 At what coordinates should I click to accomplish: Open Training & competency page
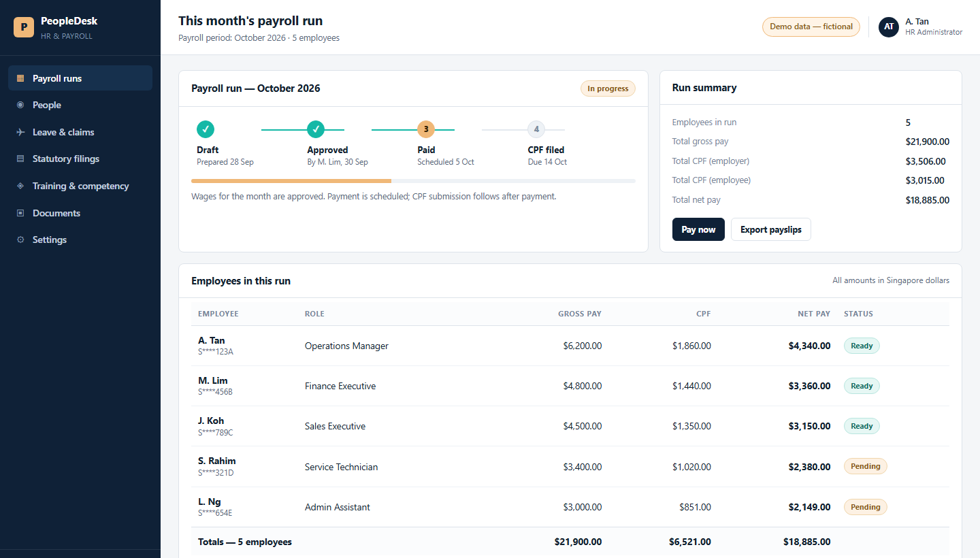tap(80, 186)
